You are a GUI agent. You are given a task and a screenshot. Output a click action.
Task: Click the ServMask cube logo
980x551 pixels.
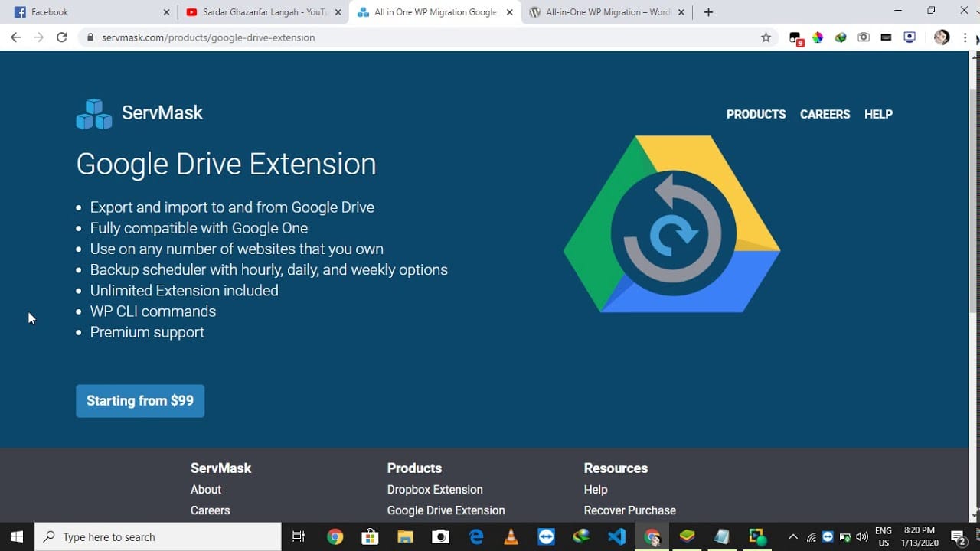pyautogui.click(x=93, y=113)
